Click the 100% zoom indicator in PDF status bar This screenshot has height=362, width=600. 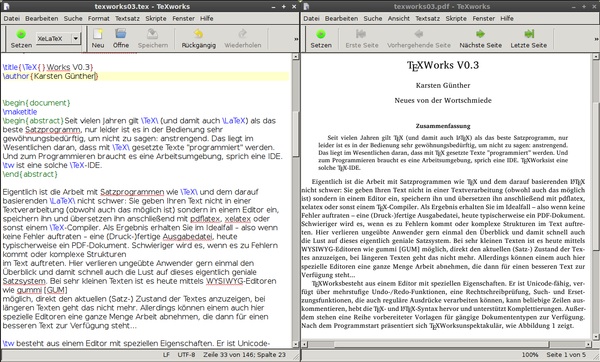(x=530, y=355)
